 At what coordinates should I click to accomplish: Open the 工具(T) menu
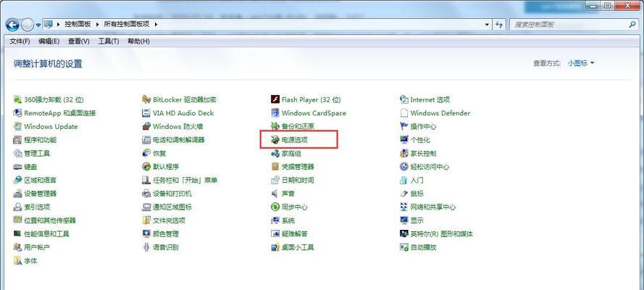point(109,41)
